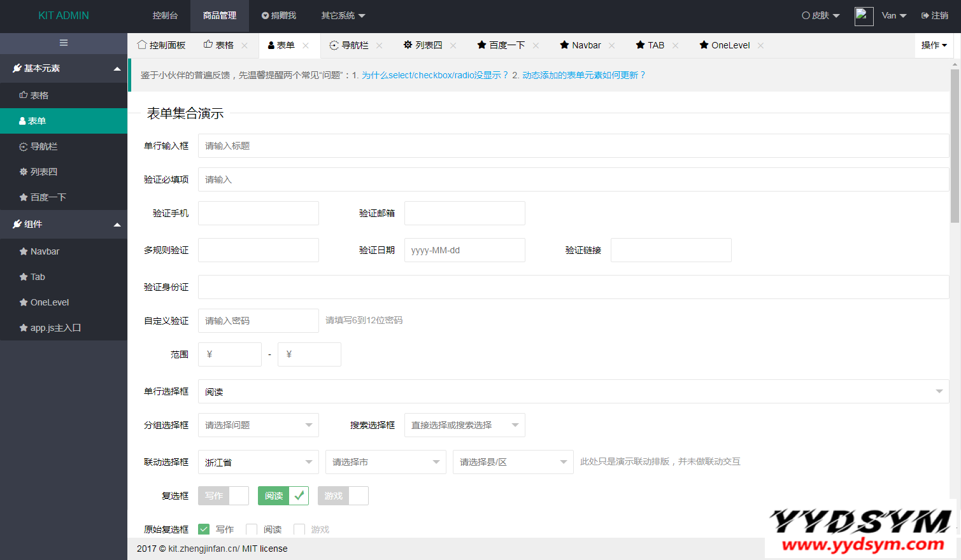Switch to the 列表四 tab

(x=423, y=45)
